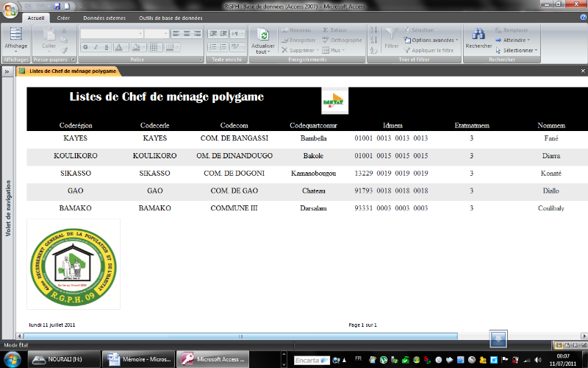This screenshot has width=588, height=368.
Task: Toggle underline (S) formatting
Action: [x=107, y=47]
